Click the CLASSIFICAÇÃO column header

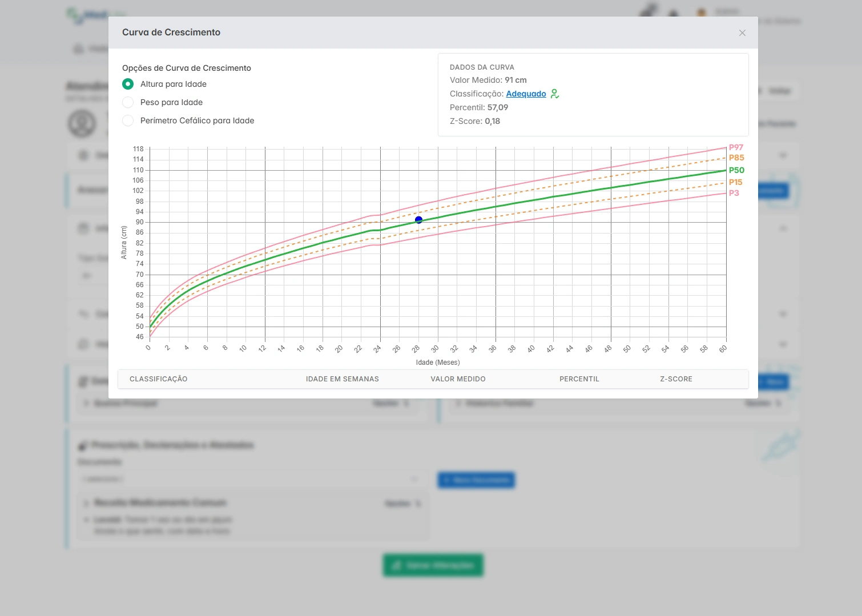pos(158,379)
